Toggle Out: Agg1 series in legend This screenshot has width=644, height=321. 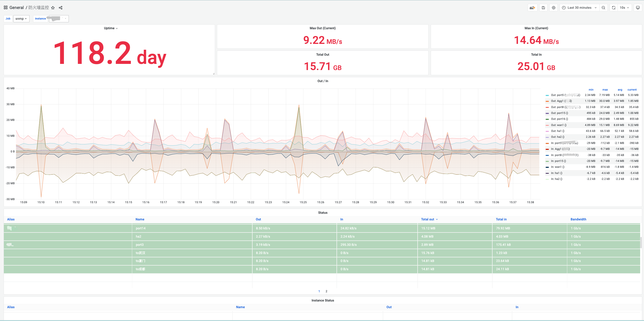click(561, 101)
